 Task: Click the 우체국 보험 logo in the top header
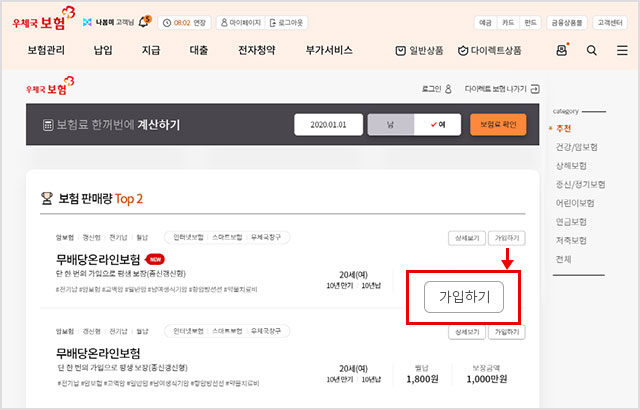pos(44,19)
